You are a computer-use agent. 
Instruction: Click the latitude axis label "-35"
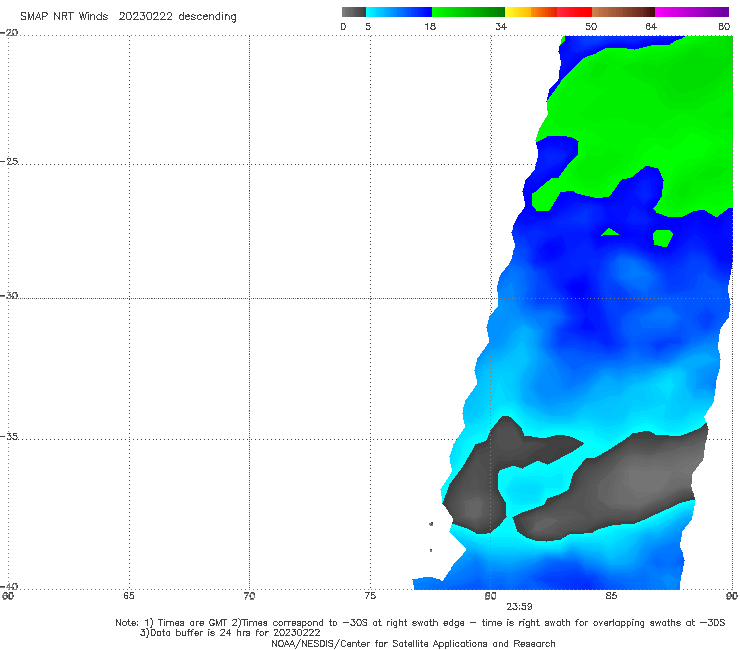tap(9, 436)
